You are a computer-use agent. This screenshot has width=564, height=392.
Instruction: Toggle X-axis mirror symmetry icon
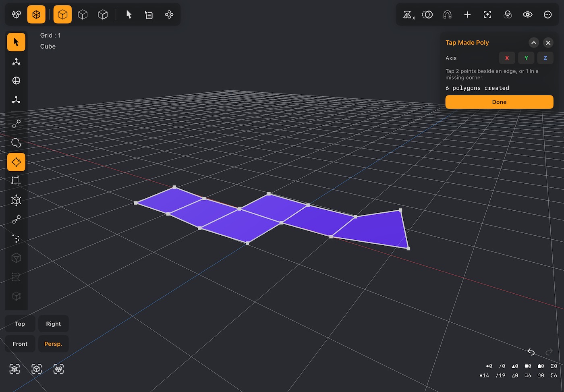click(408, 15)
